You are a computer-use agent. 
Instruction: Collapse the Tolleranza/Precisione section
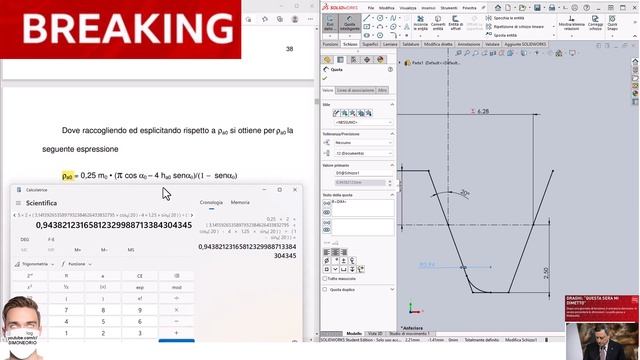pyautogui.click(x=392, y=133)
